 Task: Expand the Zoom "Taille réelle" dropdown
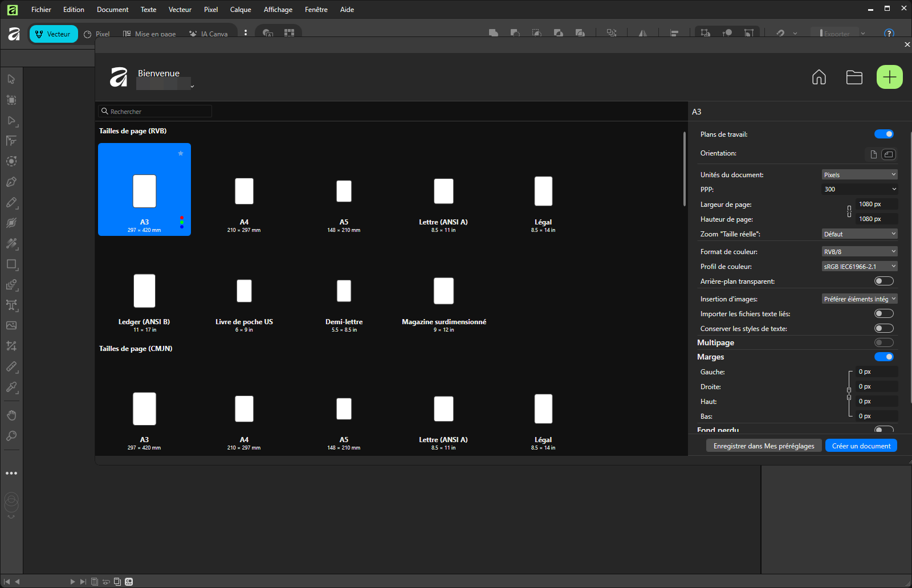coord(860,234)
